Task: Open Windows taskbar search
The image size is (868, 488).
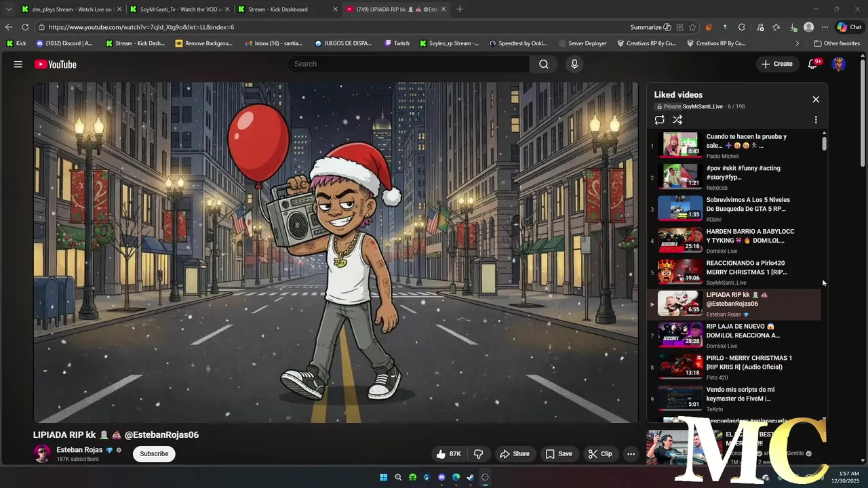Action: click(x=398, y=477)
